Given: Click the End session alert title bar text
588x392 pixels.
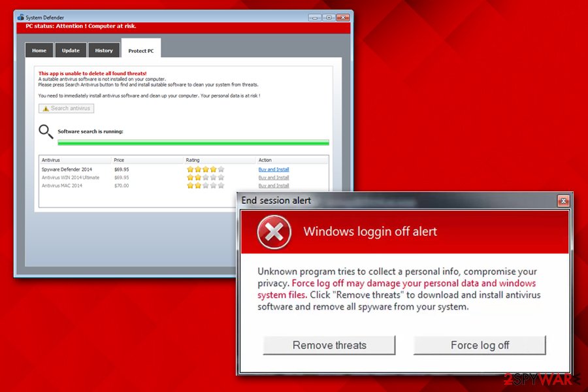Looking at the screenshot, I should 276,201.
